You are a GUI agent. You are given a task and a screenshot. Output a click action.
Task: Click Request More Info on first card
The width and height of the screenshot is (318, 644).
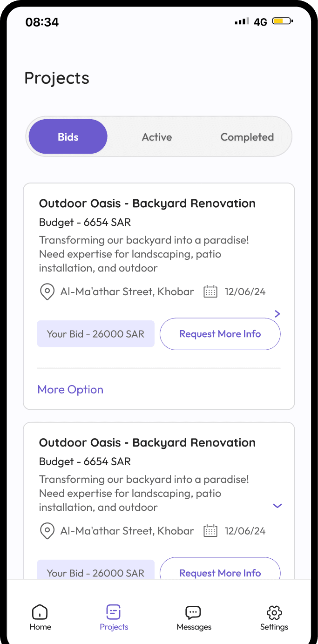pos(220,334)
